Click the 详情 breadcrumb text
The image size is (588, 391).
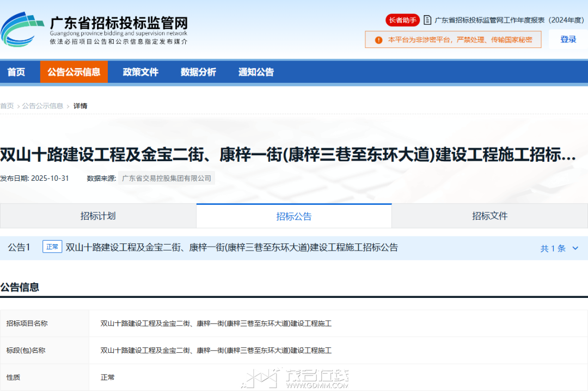click(x=80, y=106)
